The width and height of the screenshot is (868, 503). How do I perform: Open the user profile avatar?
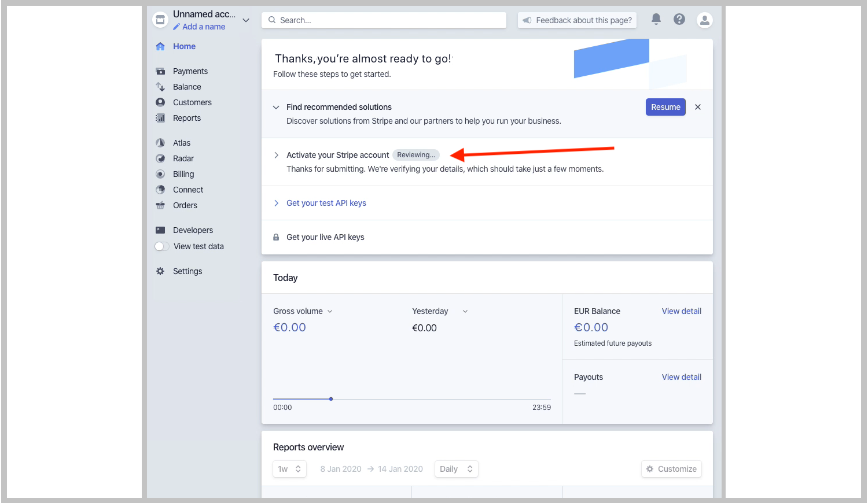(704, 20)
